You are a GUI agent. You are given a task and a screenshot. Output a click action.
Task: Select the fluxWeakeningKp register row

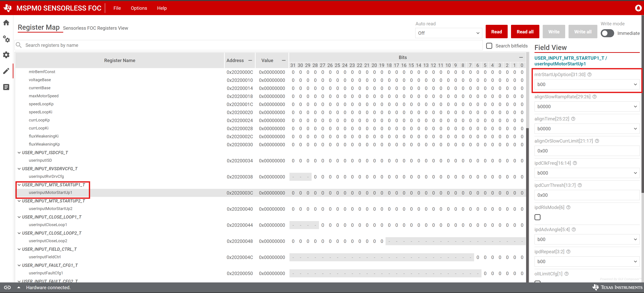tap(271, 145)
